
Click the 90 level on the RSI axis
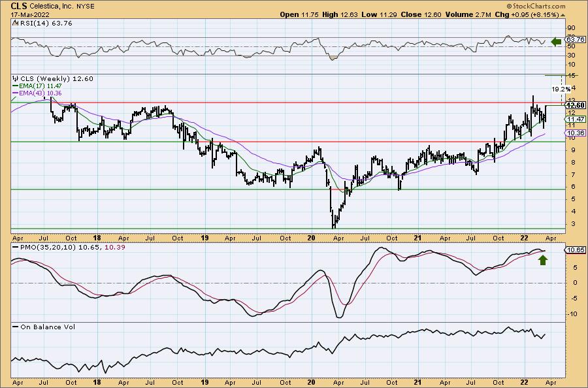pyautogui.click(x=572, y=28)
